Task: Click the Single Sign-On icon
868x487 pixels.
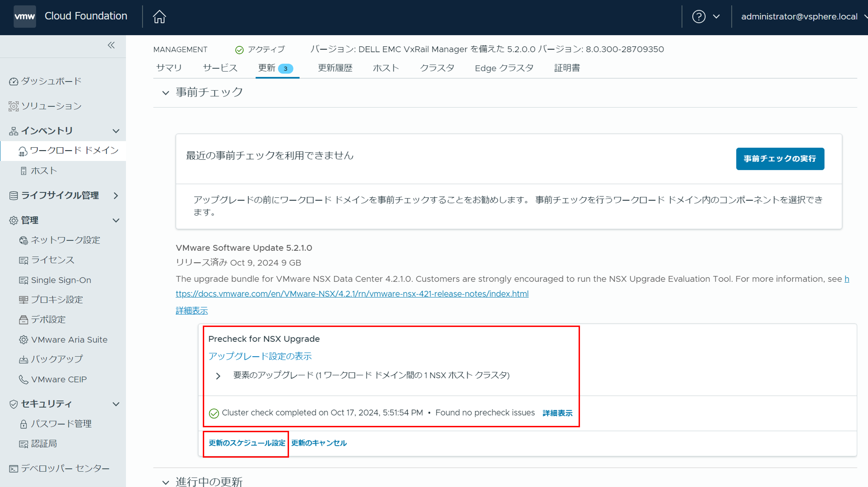Action: coord(23,280)
